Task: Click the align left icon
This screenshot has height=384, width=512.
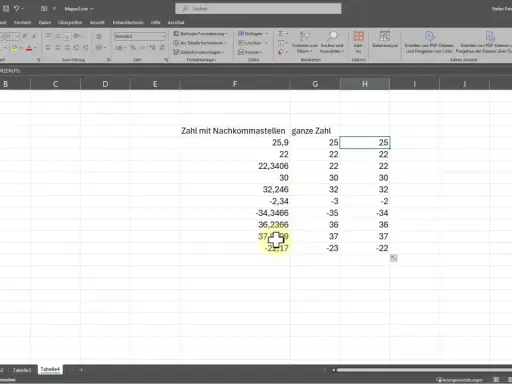Action: 49,48
